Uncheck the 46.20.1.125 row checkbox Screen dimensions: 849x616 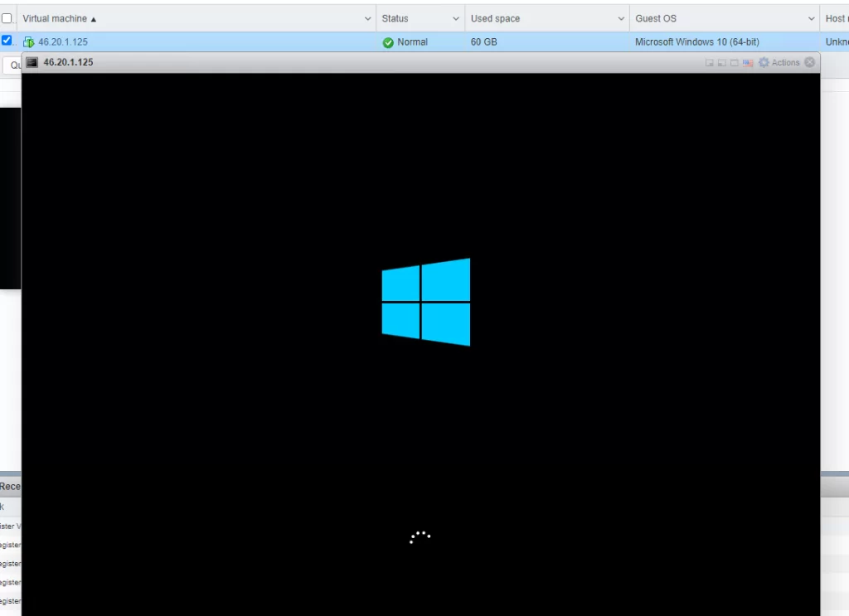click(x=7, y=40)
